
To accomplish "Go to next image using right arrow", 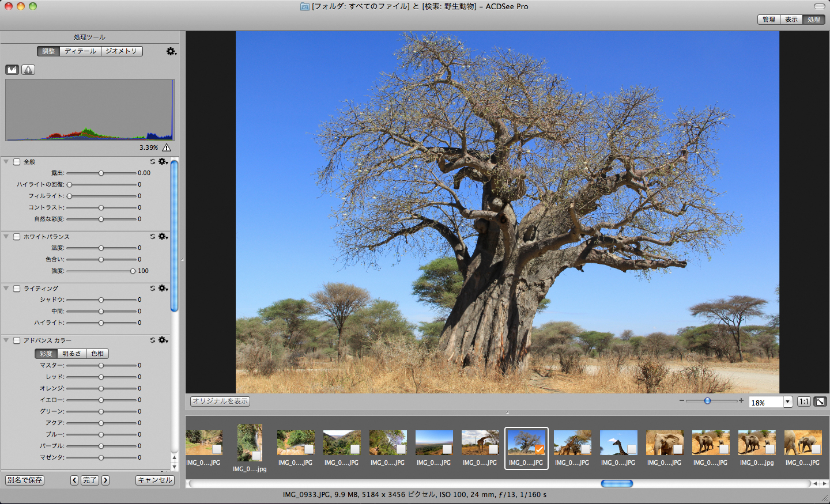I will click(105, 480).
